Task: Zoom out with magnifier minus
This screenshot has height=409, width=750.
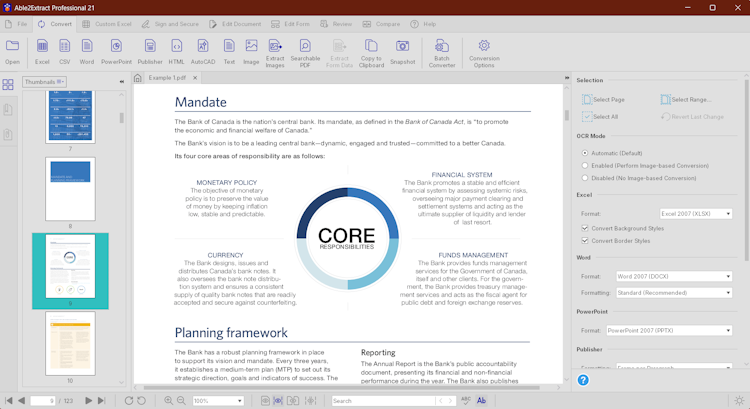Action: pos(181,401)
